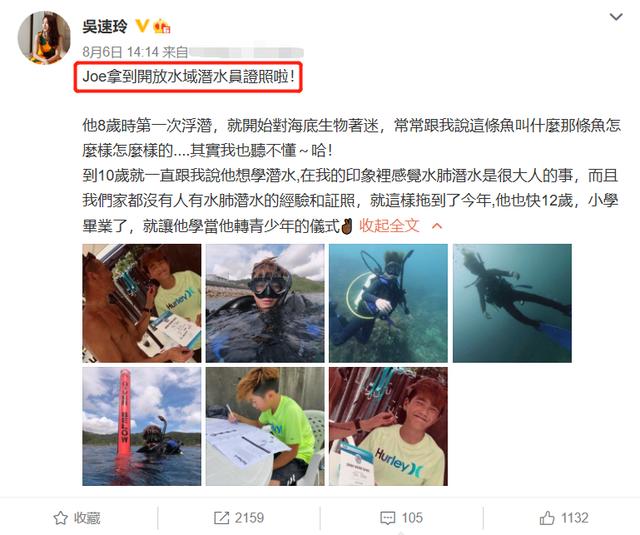Click the repost count 2159
The height and width of the screenshot is (535, 640).
pyautogui.click(x=249, y=518)
